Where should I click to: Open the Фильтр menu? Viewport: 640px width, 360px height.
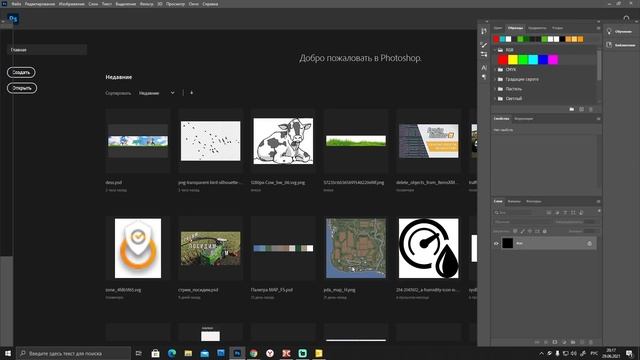coord(147,4)
